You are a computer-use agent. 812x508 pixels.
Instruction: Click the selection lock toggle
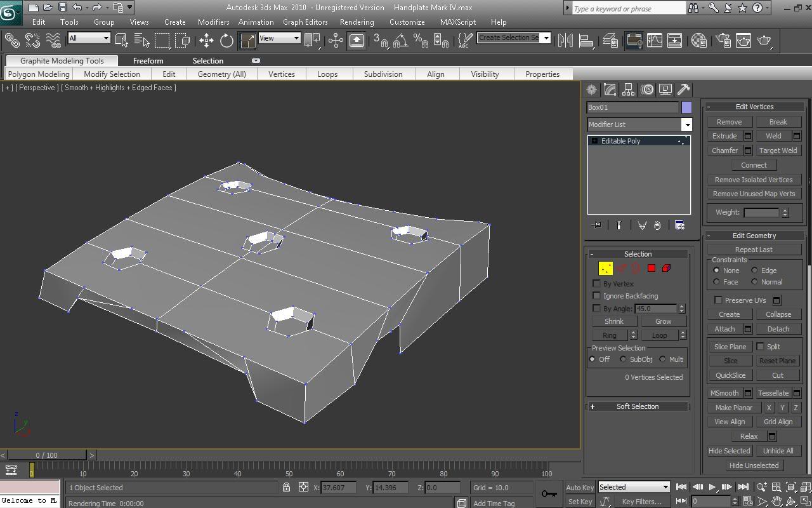pos(286,488)
